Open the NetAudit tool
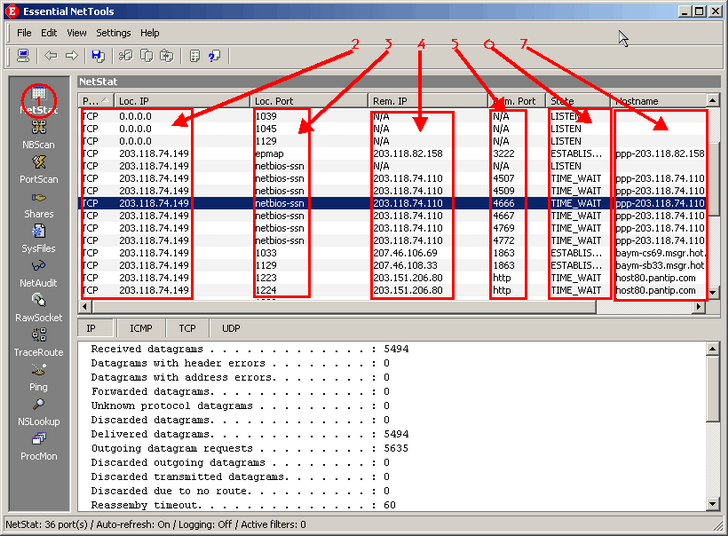Image resolution: width=728 pixels, height=536 pixels. click(39, 274)
